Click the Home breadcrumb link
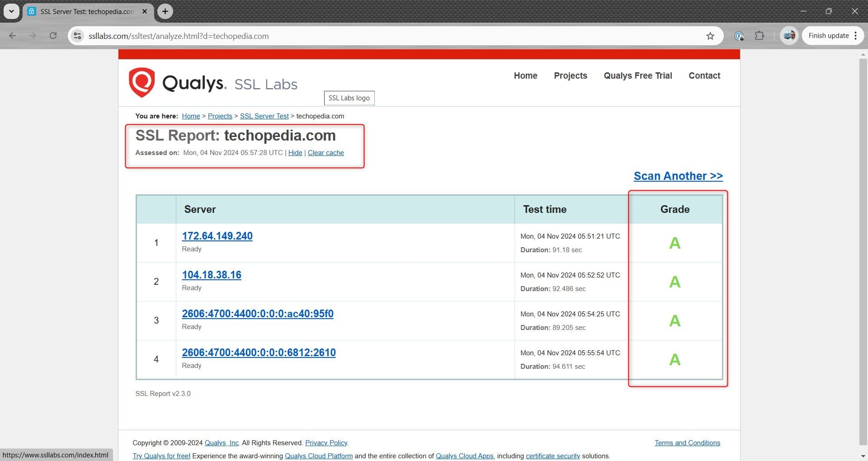This screenshot has height=461, width=868. coord(191,116)
